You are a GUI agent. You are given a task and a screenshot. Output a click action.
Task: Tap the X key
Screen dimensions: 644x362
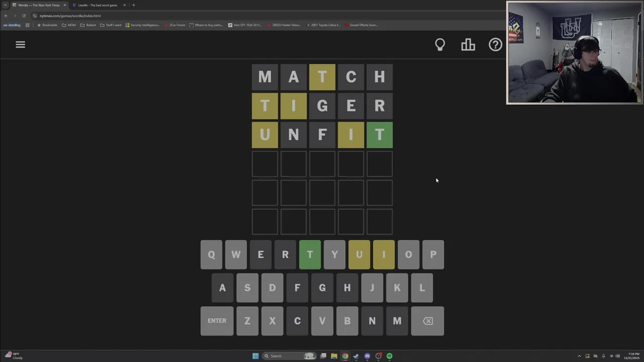pos(272,321)
